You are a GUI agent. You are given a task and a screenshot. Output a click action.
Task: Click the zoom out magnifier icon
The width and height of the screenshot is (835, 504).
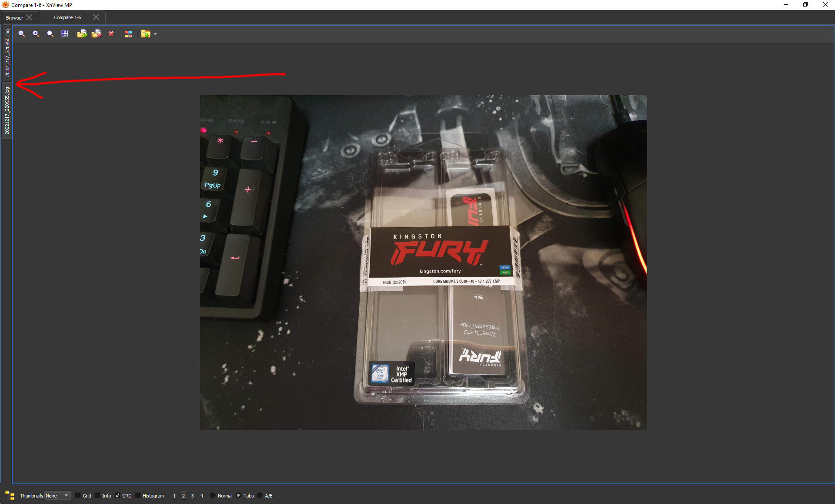pos(22,34)
